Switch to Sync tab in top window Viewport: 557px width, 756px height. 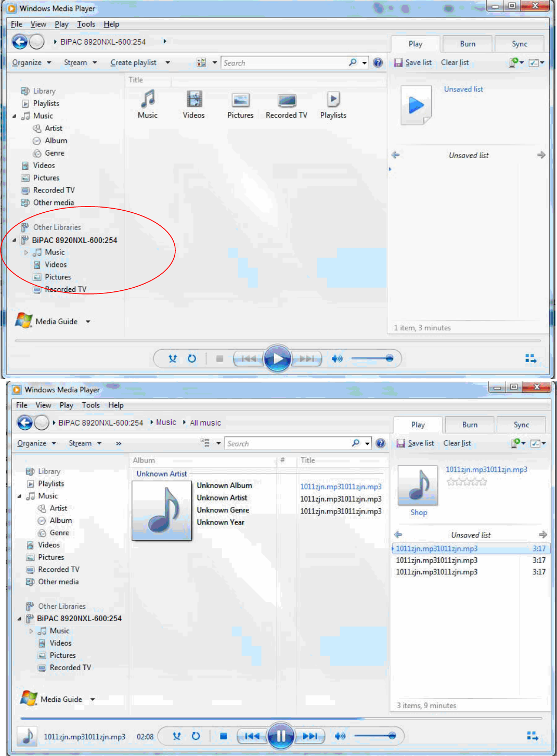click(520, 44)
